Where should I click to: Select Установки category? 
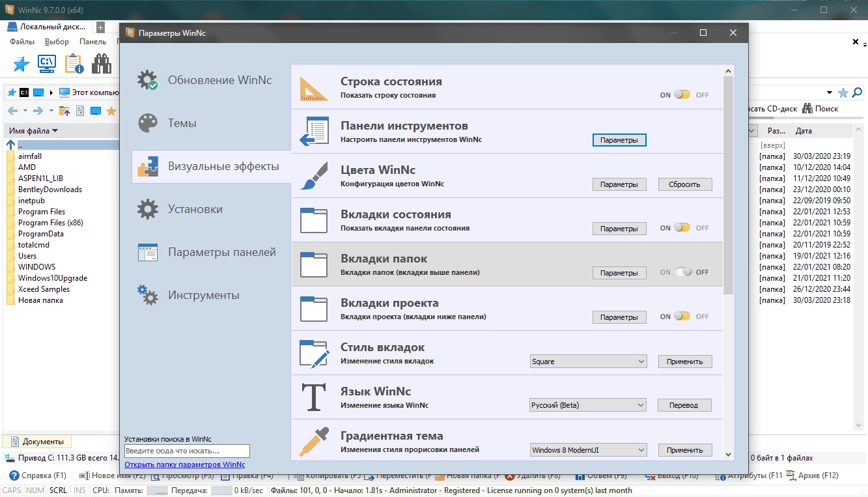(x=211, y=209)
